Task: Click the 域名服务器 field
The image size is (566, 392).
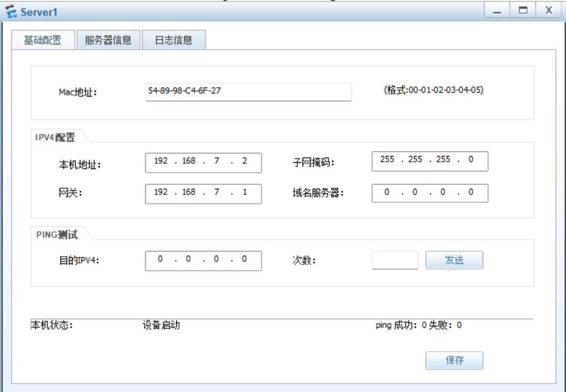Action: click(x=429, y=193)
